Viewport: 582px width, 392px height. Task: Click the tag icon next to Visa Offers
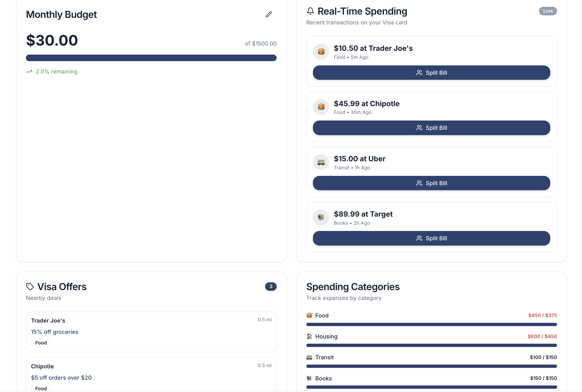tap(30, 287)
